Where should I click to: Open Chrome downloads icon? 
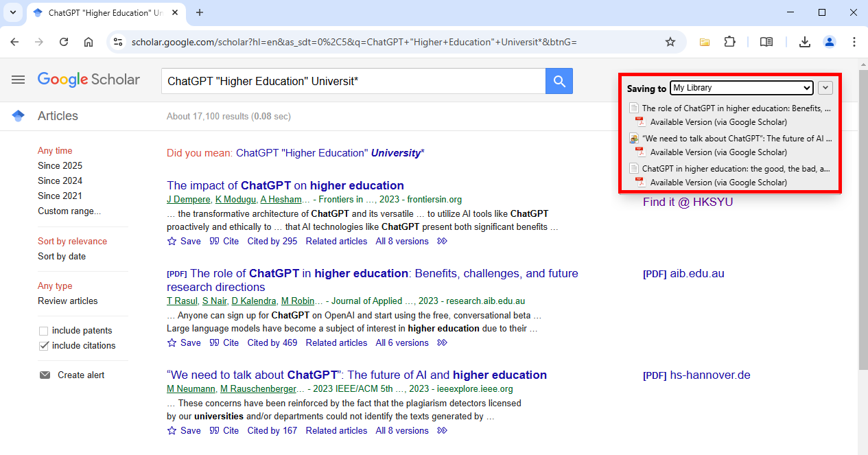pyautogui.click(x=805, y=42)
